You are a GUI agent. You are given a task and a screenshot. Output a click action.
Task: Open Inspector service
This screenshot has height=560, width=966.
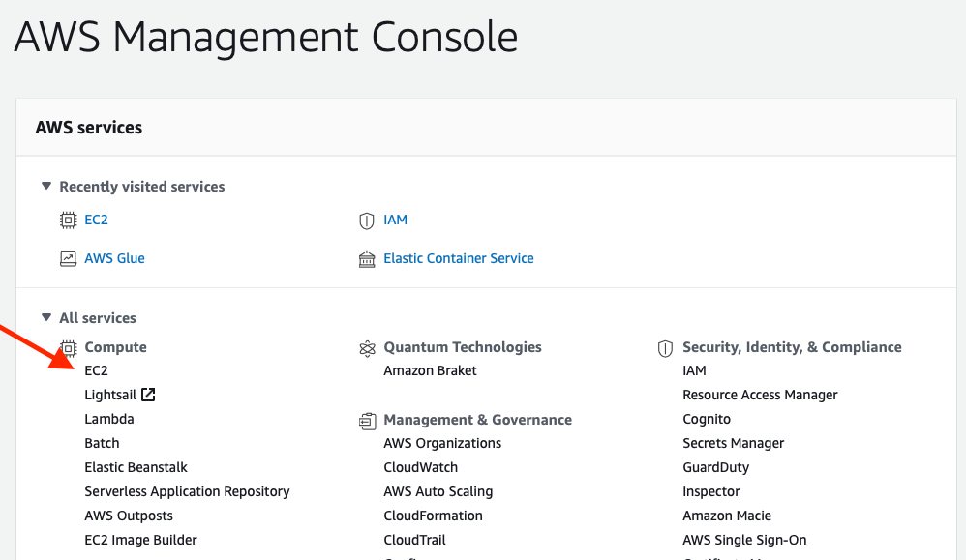pyautogui.click(x=710, y=491)
